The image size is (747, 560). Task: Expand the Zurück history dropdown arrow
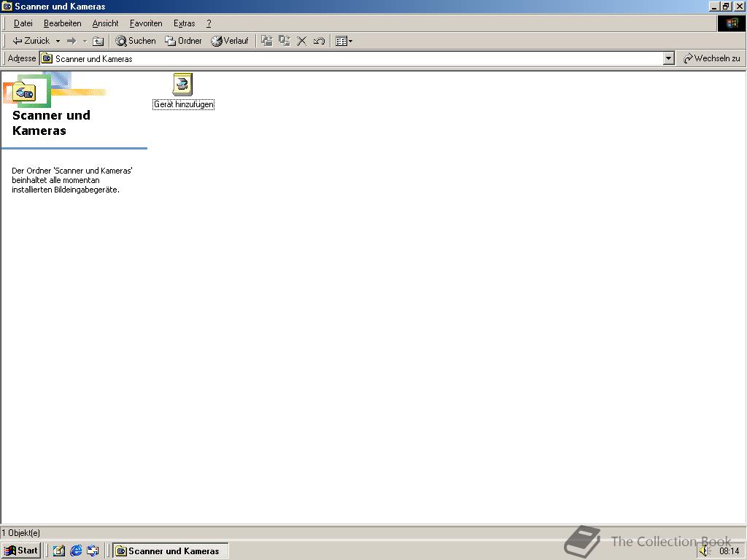pyautogui.click(x=58, y=41)
